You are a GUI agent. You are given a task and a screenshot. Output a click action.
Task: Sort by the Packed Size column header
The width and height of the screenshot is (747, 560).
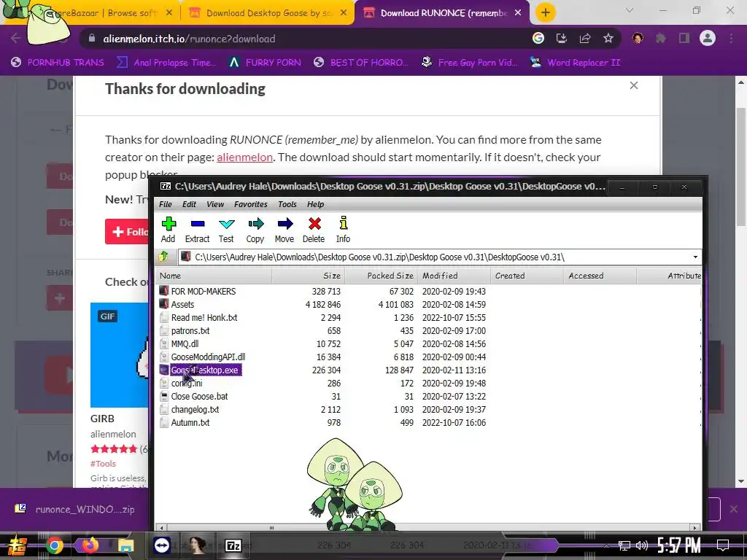pos(381,276)
